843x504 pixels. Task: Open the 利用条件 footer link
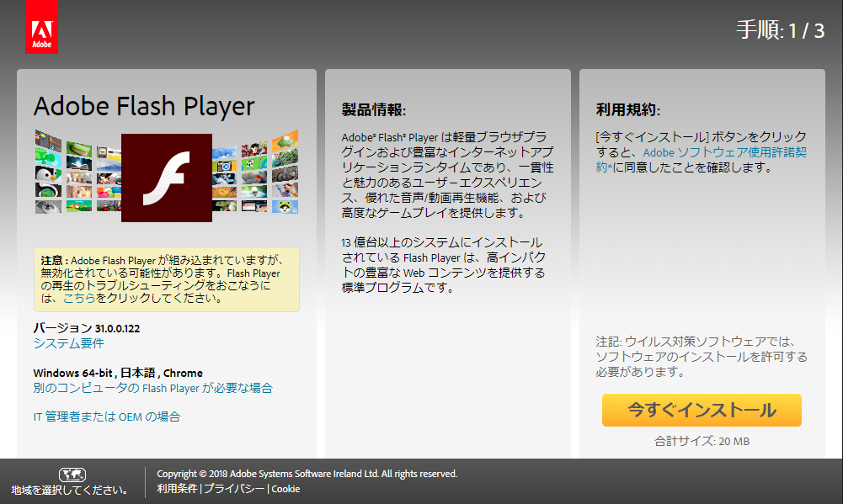[x=177, y=489]
